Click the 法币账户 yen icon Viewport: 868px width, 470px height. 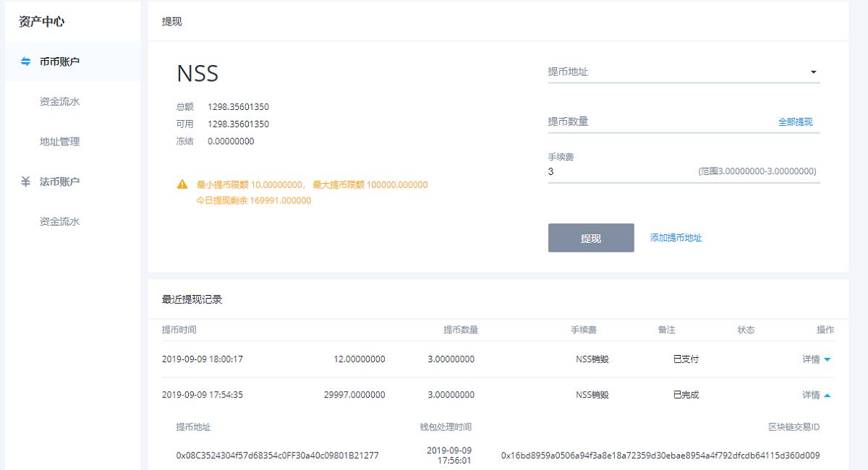pos(26,181)
